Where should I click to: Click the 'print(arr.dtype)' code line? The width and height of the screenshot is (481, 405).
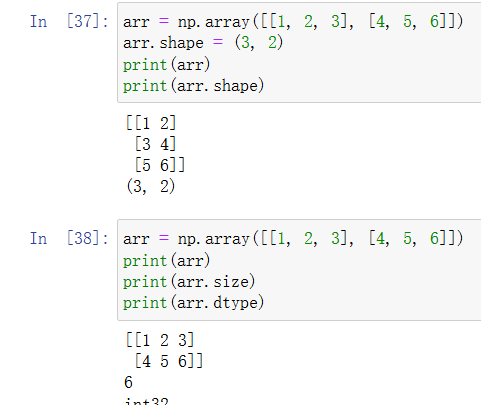(194, 303)
